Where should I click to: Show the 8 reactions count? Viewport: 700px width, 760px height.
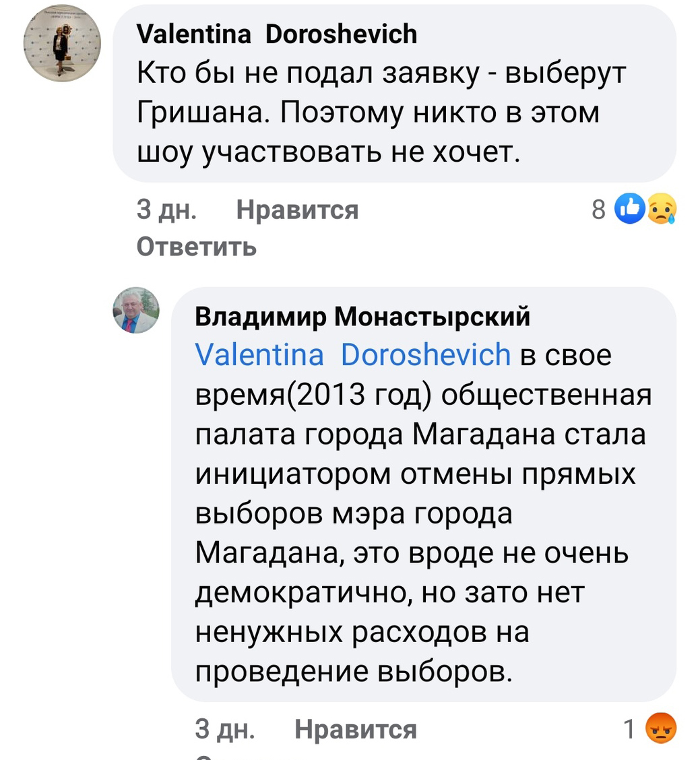599,210
